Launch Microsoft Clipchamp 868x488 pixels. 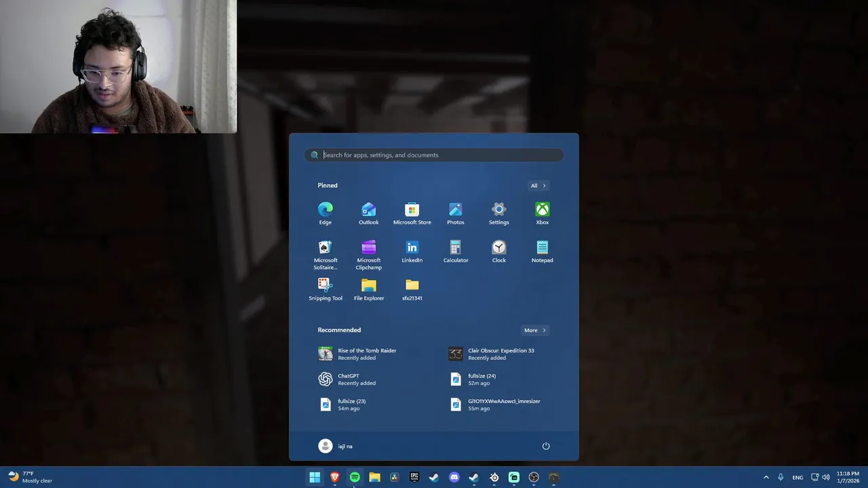tap(369, 255)
